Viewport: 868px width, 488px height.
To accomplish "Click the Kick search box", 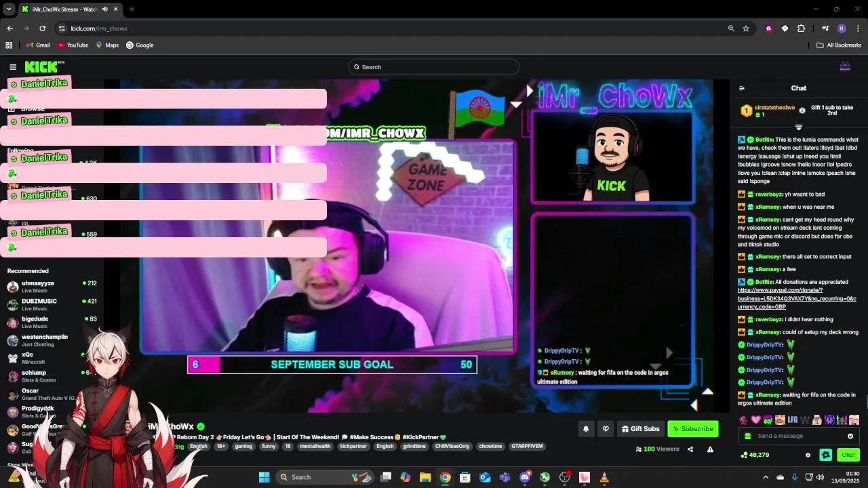I will tap(434, 66).
